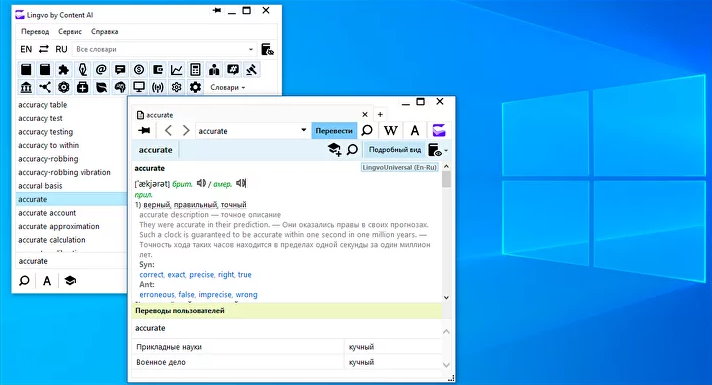
Task: Follow the antonym link erroneous
Action: 157,295
